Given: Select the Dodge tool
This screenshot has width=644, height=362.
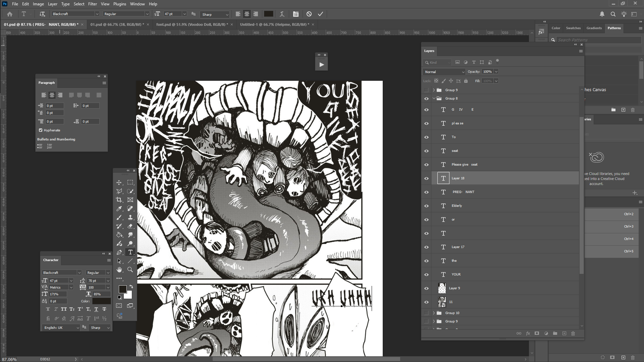Looking at the screenshot, I should click(130, 244).
